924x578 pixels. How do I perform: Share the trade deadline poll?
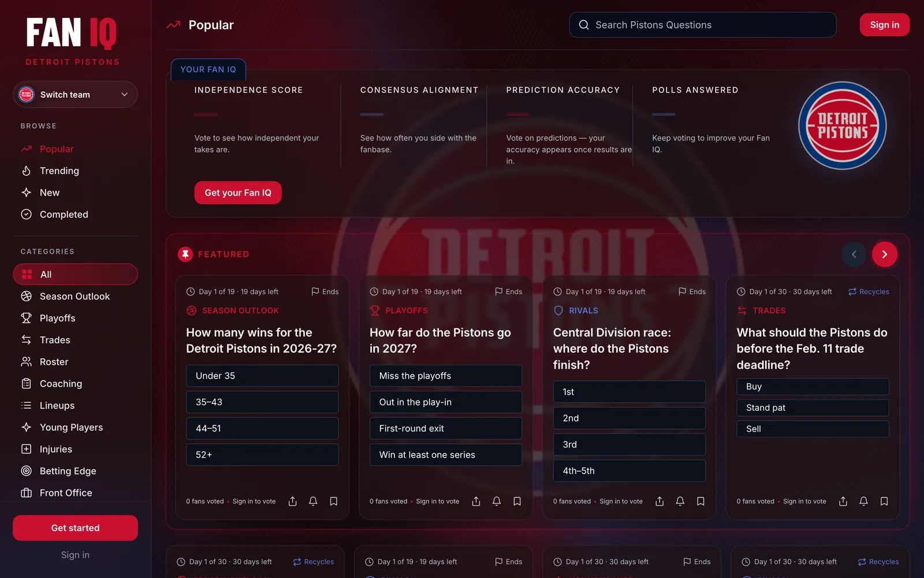pyautogui.click(x=843, y=501)
